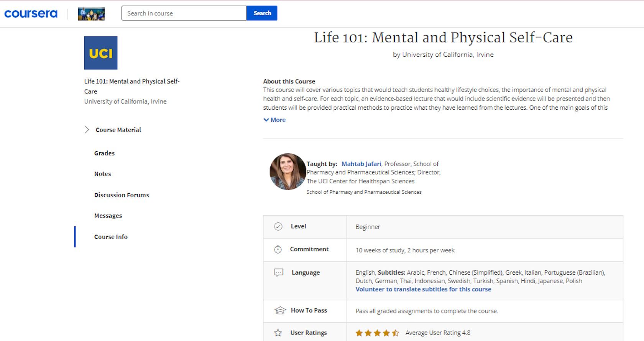Expand the Course Material chevron
This screenshot has height=341, width=644.
87,130
